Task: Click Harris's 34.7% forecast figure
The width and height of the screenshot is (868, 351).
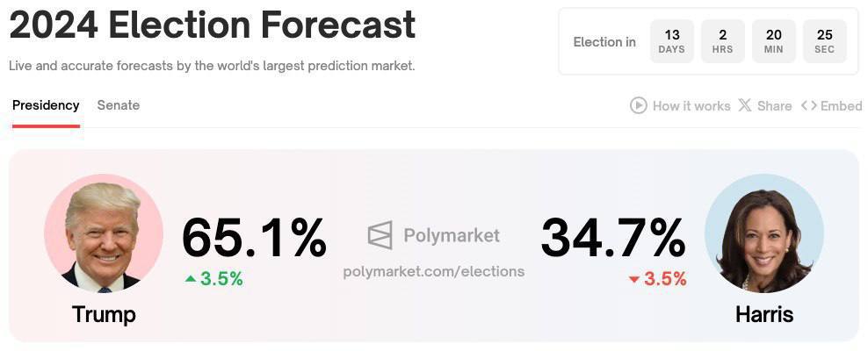Action: [612, 237]
